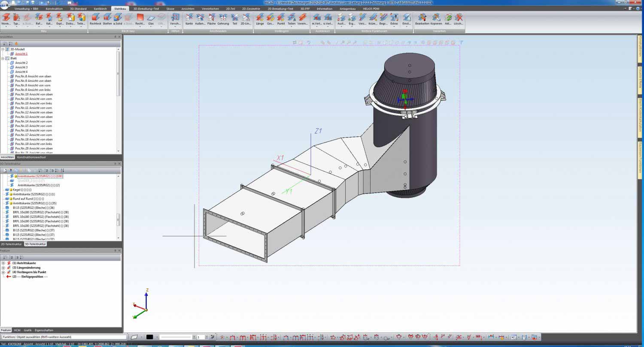Open the line width dropdown showing 1
This screenshot has height=347, width=644.
(x=206, y=337)
